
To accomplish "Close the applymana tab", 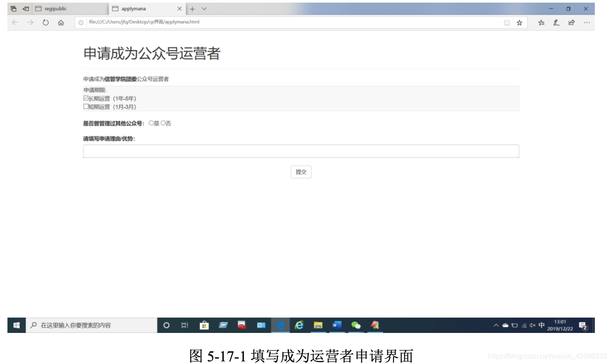I will point(179,9).
